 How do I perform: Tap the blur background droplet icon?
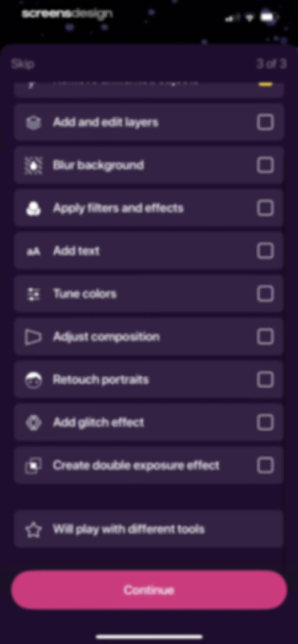coord(33,165)
